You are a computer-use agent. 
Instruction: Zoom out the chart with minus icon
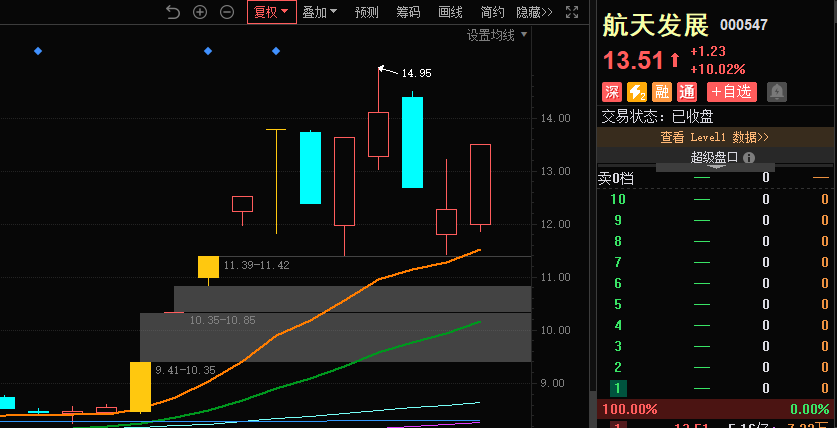click(227, 12)
